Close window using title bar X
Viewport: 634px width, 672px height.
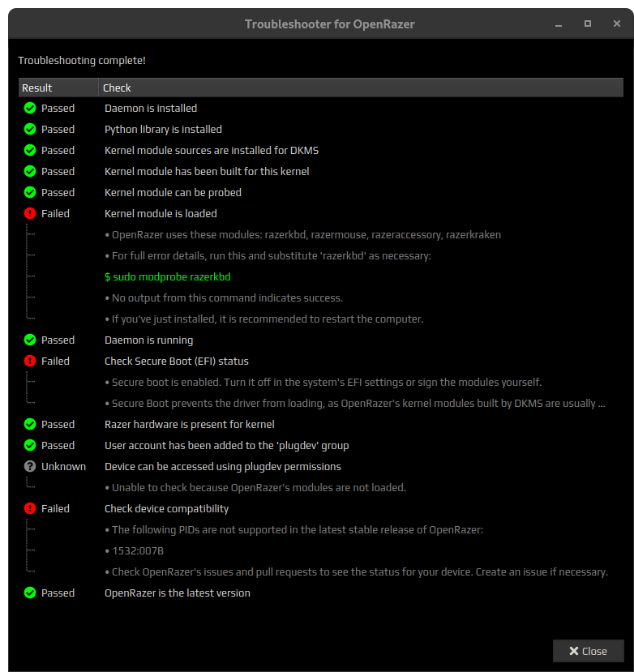[617, 24]
